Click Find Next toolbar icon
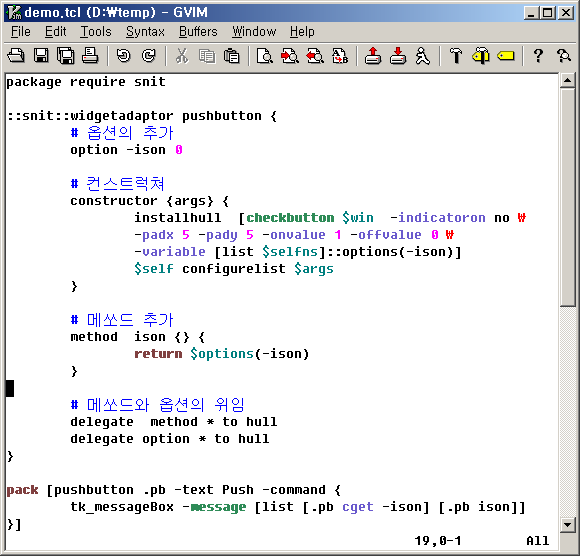Viewport: 580px width, 556px height. (x=290, y=56)
